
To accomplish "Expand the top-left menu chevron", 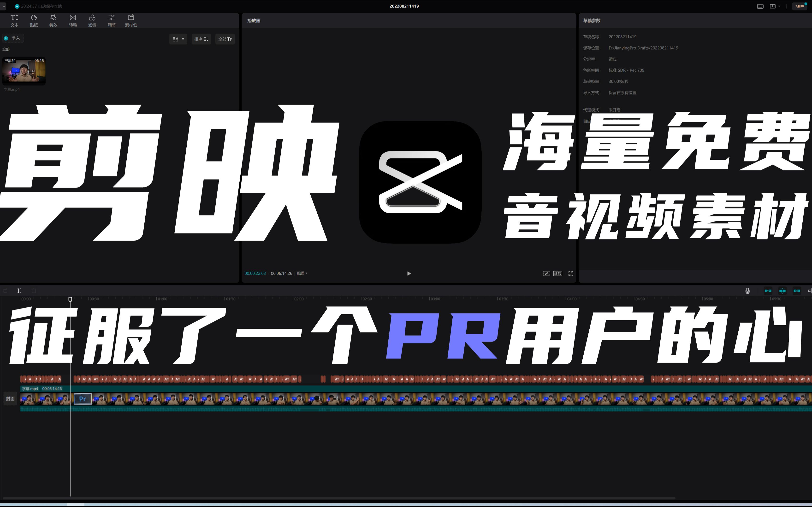I will point(3,6).
